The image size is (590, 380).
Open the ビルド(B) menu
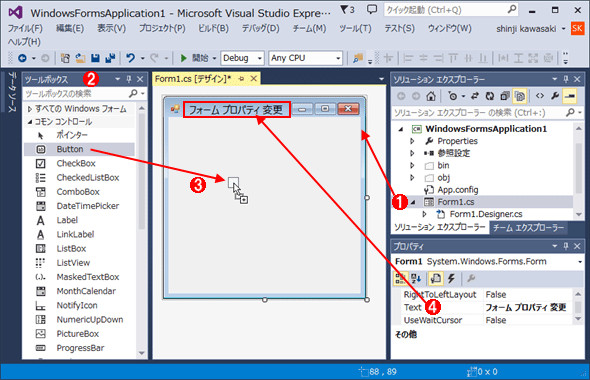213,28
